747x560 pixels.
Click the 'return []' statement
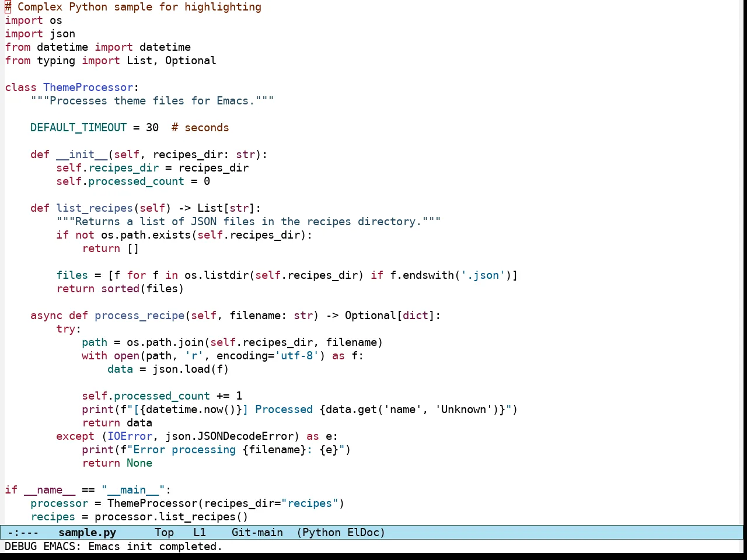110,249
